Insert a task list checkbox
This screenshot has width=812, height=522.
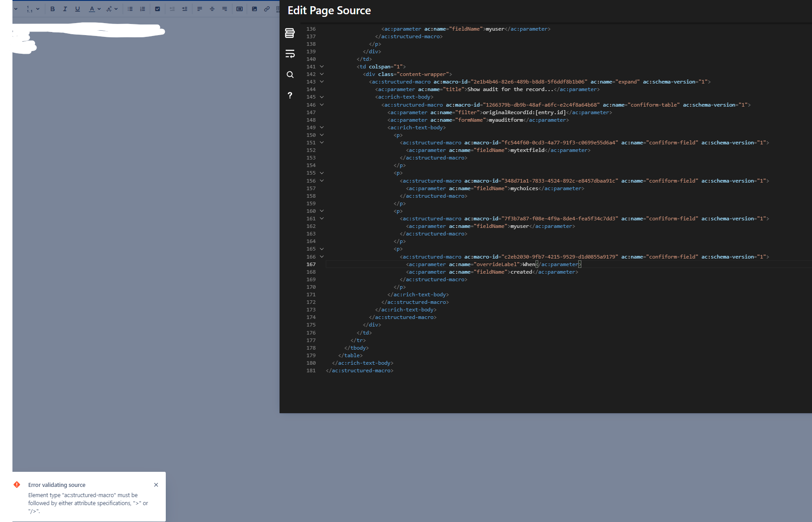(157, 9)
